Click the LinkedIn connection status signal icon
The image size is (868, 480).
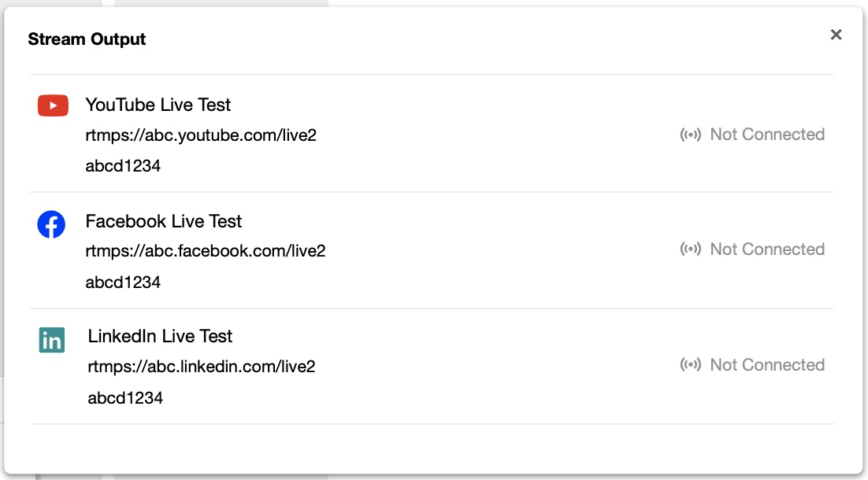(x=690, y=365)
